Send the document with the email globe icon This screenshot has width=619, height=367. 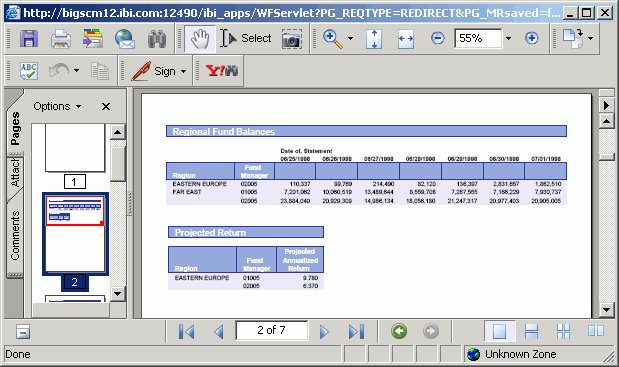[125, 39]
